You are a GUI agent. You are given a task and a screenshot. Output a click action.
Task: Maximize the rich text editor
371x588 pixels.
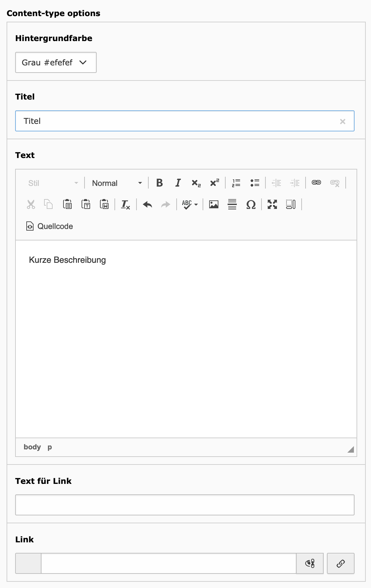(x=272, y=205)
